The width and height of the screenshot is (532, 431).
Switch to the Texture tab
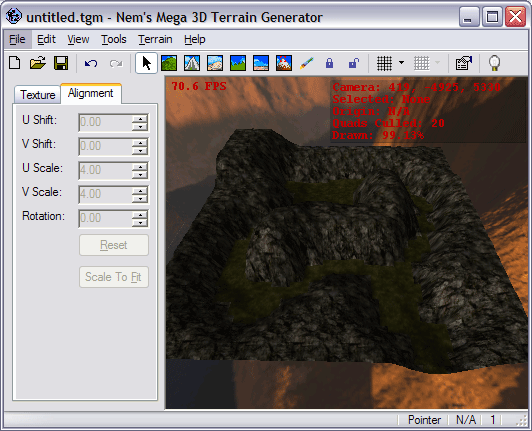(37, 95)
